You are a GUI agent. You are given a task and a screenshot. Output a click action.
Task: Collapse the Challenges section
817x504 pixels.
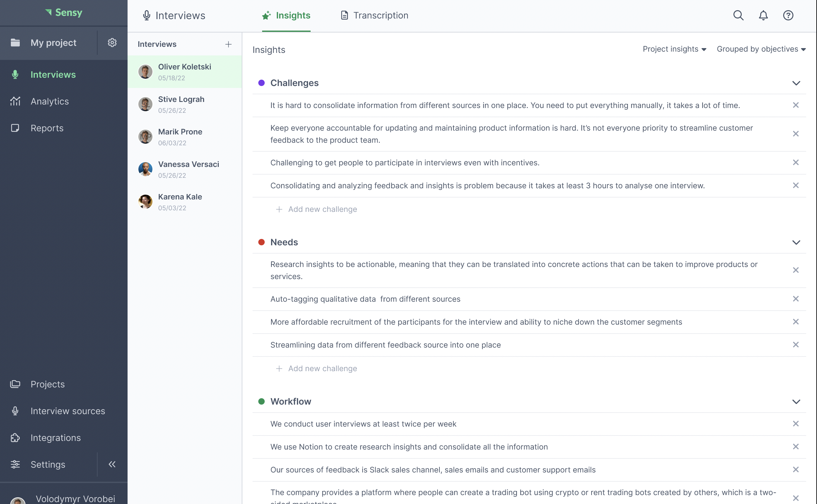click(797, 83)
